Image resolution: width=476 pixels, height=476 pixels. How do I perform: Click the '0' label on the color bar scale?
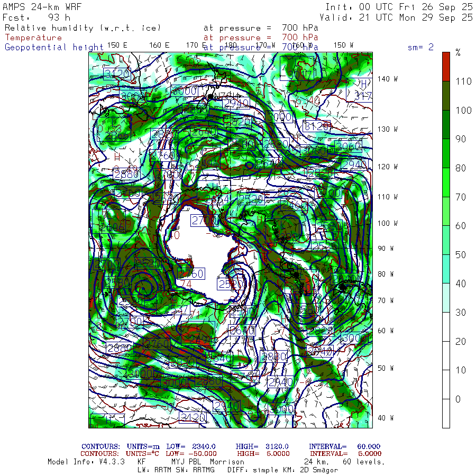pyautogui.click(x=458, y=399)
